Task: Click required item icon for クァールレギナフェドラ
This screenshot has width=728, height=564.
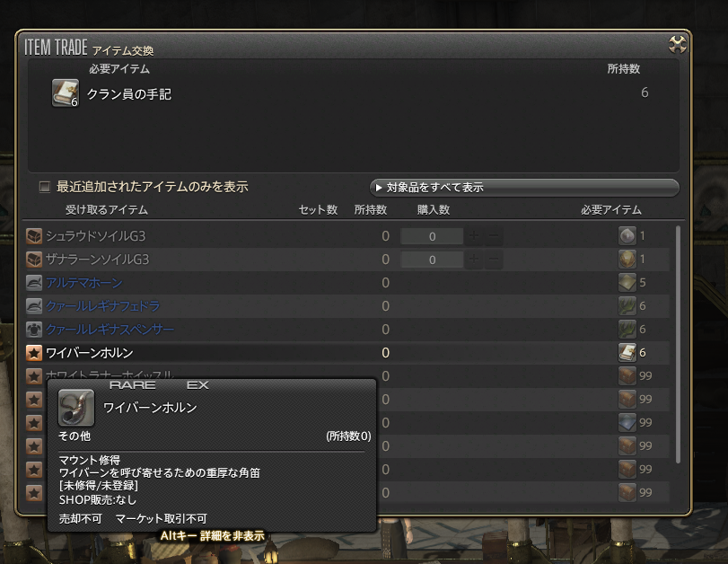Action: [627, 305]
